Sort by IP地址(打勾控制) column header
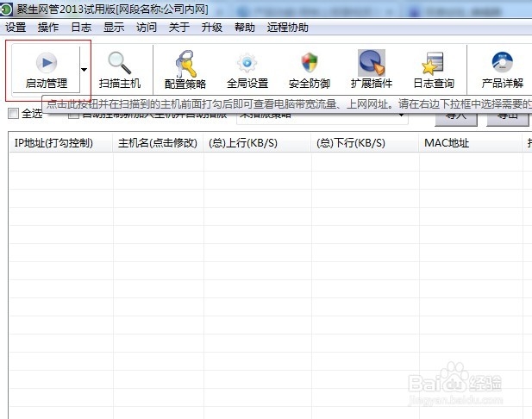The image size is (532, 419). [60, 143]
